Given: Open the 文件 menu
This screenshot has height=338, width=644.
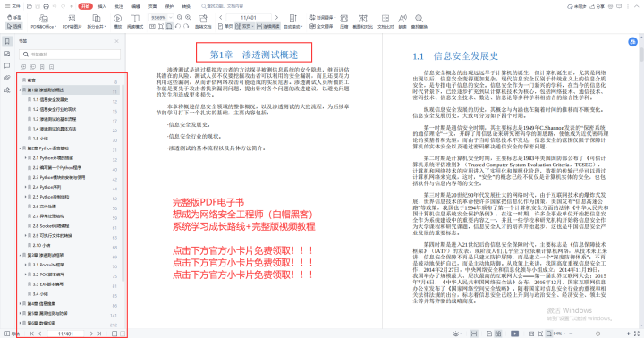Looking at the screenshot, I should click(13, 6).
